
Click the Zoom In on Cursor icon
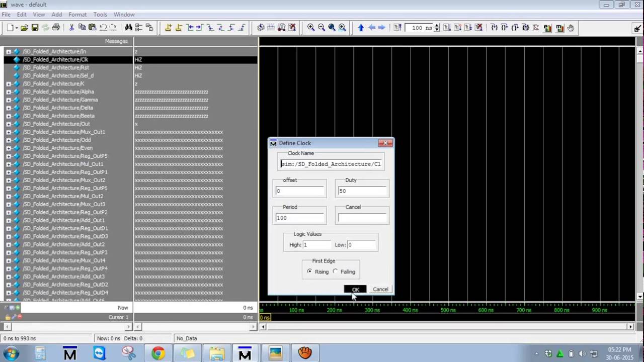coord(342,28)
